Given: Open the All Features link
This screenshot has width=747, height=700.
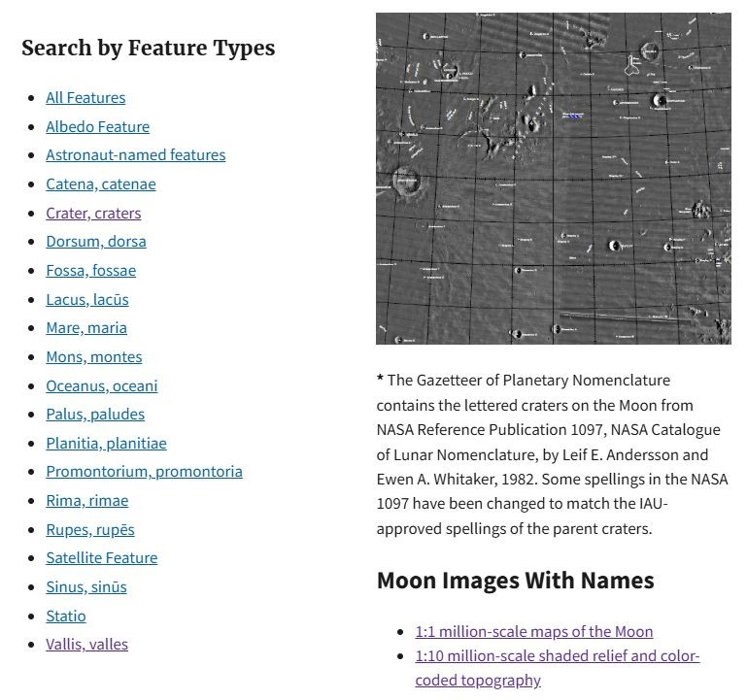Looking at the screenshot, I should coord(85,97).
